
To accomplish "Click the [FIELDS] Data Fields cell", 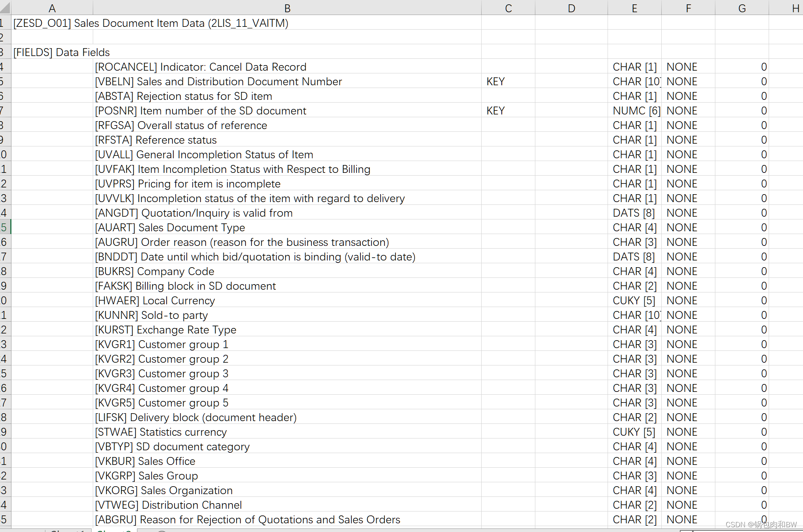I will point(62,52).
